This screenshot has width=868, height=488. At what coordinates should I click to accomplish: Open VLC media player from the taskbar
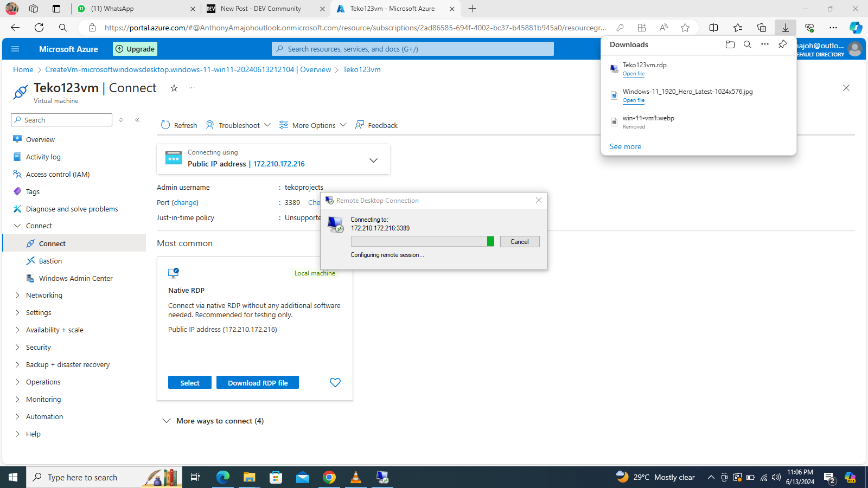356,477
